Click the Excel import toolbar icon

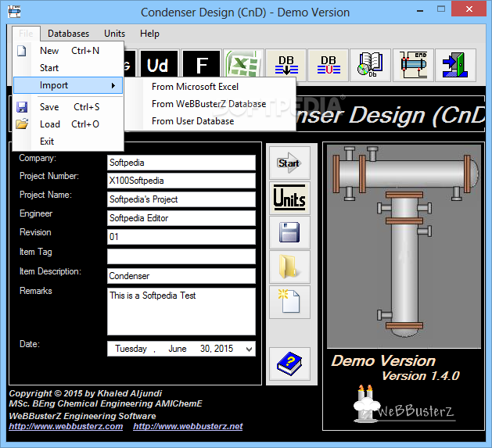pos(243,65)
